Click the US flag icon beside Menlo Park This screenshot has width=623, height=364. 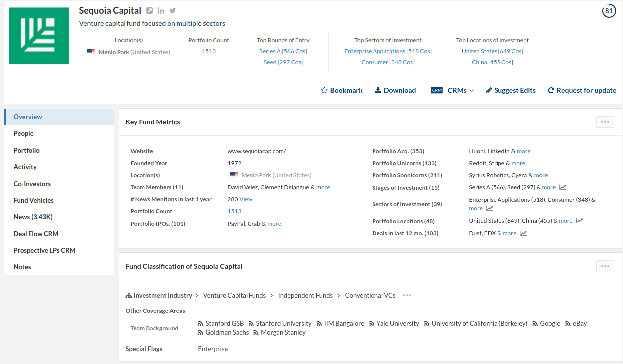tap(234, 175)
